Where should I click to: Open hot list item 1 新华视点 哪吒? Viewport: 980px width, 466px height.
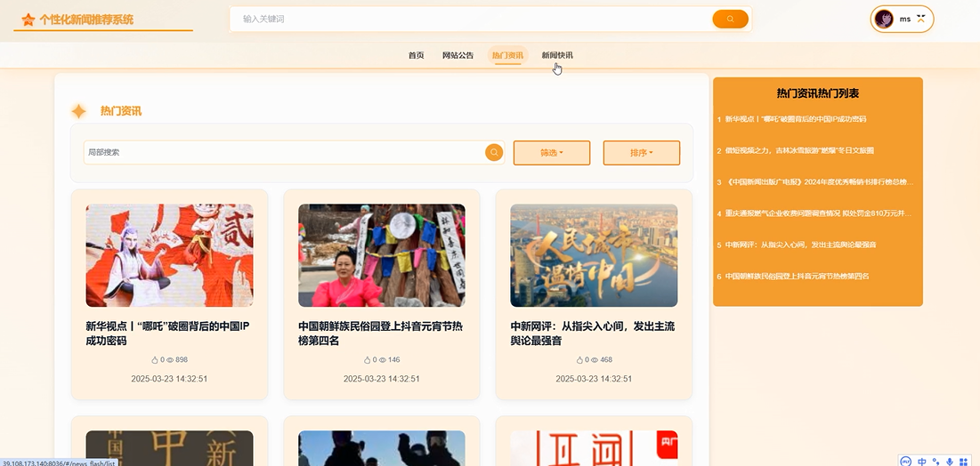796,118
